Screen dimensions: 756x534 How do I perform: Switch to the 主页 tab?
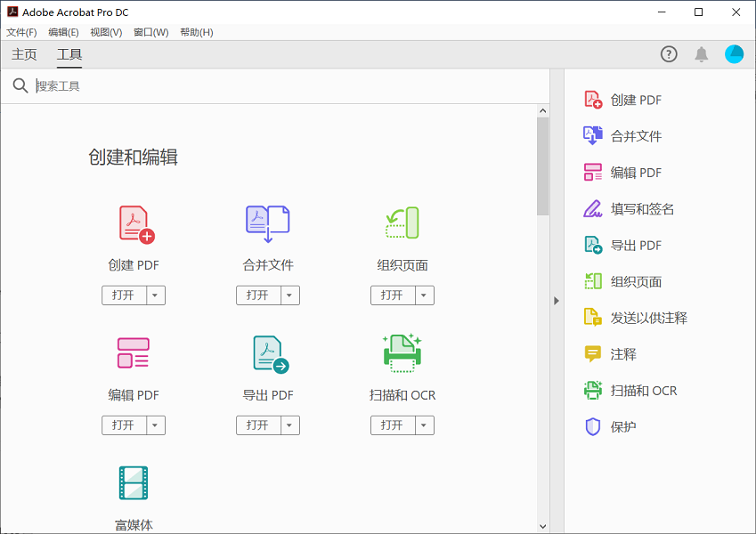pyautogui.click(x=24, y=54)
